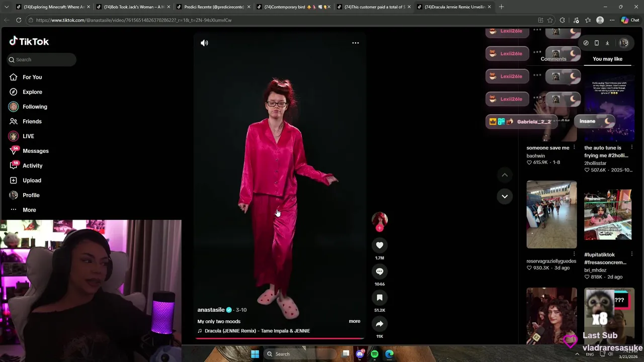Open the browser settings ellipsis menu
The image size is (644, 362).
[x=612, y=20]
